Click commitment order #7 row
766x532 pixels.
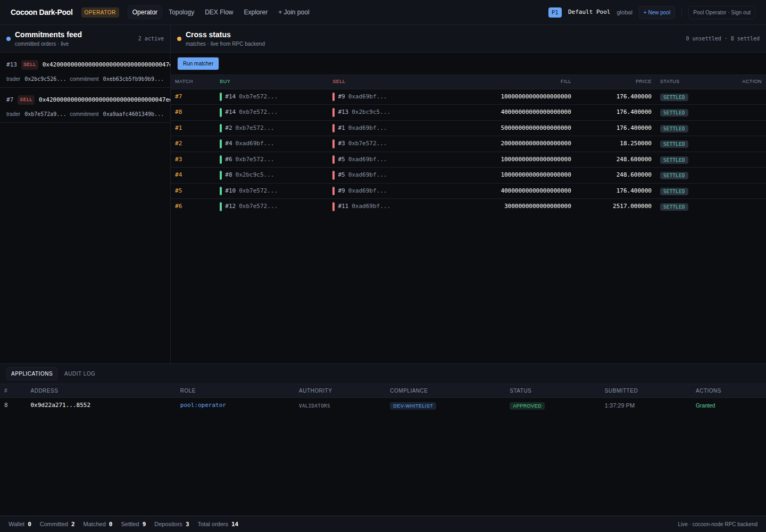pos(85,105)
